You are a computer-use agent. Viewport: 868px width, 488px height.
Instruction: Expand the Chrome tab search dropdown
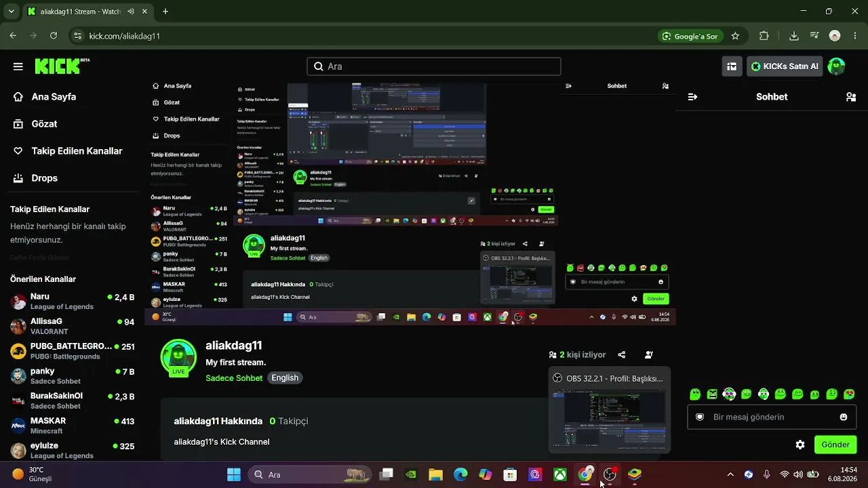pos(11,12)
